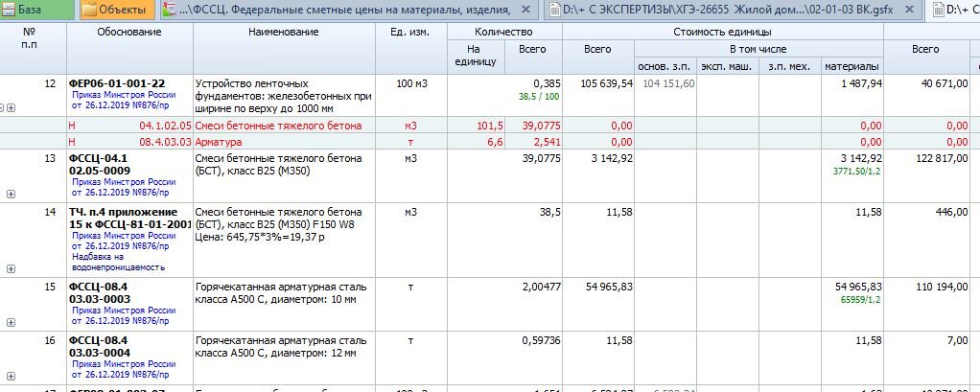This screenshot has width=980, height=392.
Task: Click note Надбавка на водонепроницаемость
Action: pos(118,262)
